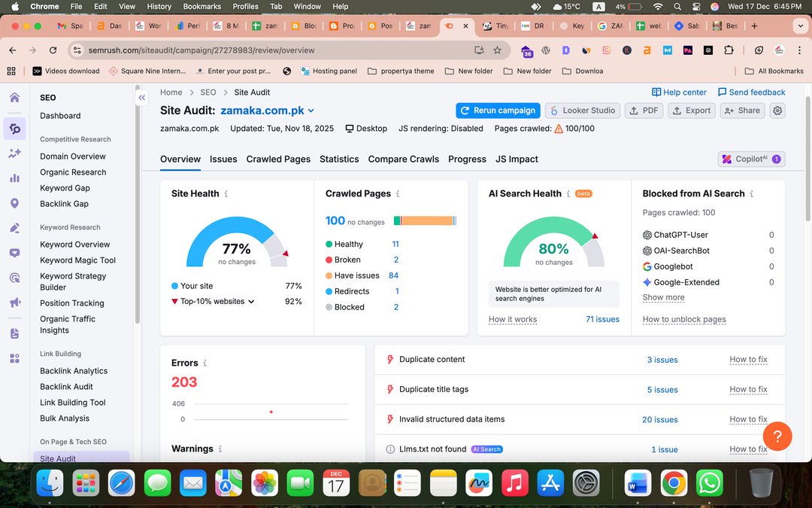Expand Show more under Blocked from AI Search
Screen dimensions: 812x508
pyautogui.click(x=663, y=297)
